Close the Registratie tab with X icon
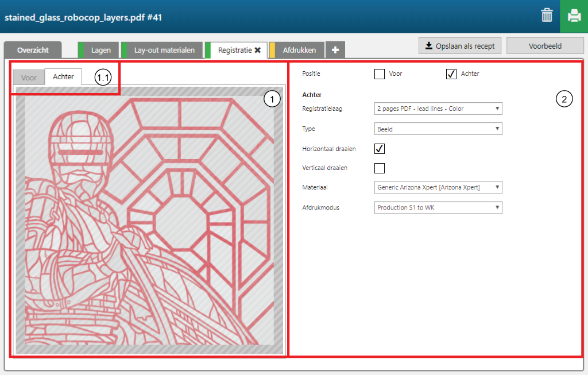This screenshot has width=588, height=375. pyautogui.click(x=258, y=50)
